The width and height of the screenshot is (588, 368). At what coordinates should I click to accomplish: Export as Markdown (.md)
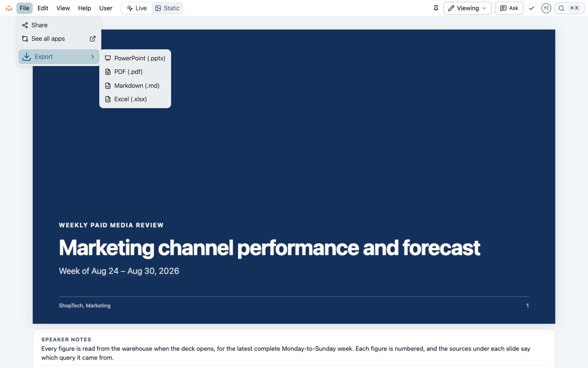(135, 85)
